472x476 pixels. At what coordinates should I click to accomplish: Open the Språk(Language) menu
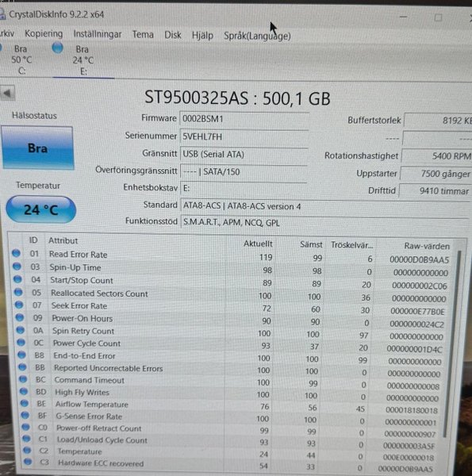pyautogui.click(x=257, y=36)
